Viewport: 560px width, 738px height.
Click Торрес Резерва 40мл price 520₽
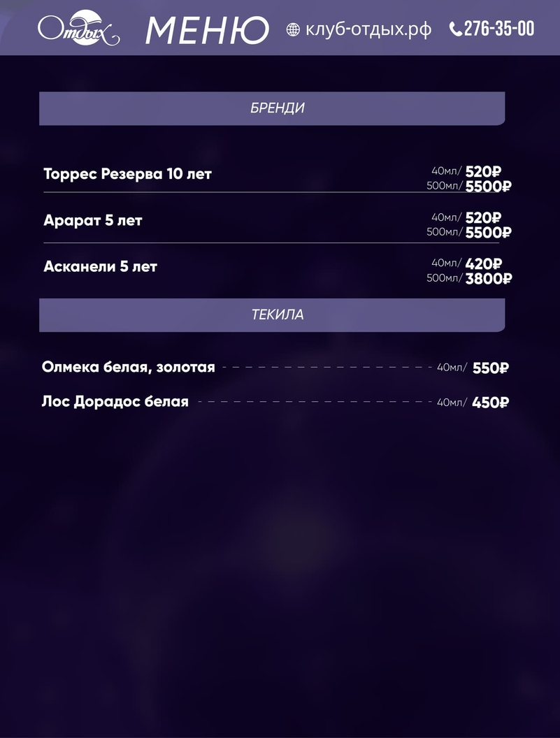click(483, 172)
